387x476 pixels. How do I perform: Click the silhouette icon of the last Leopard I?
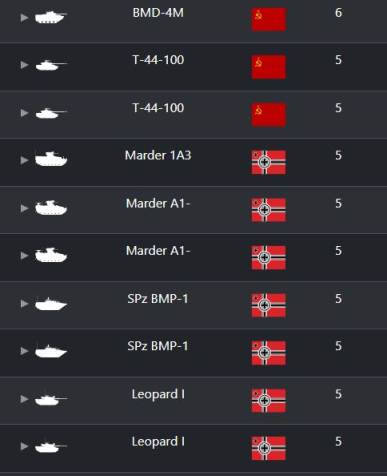point(51,447)
